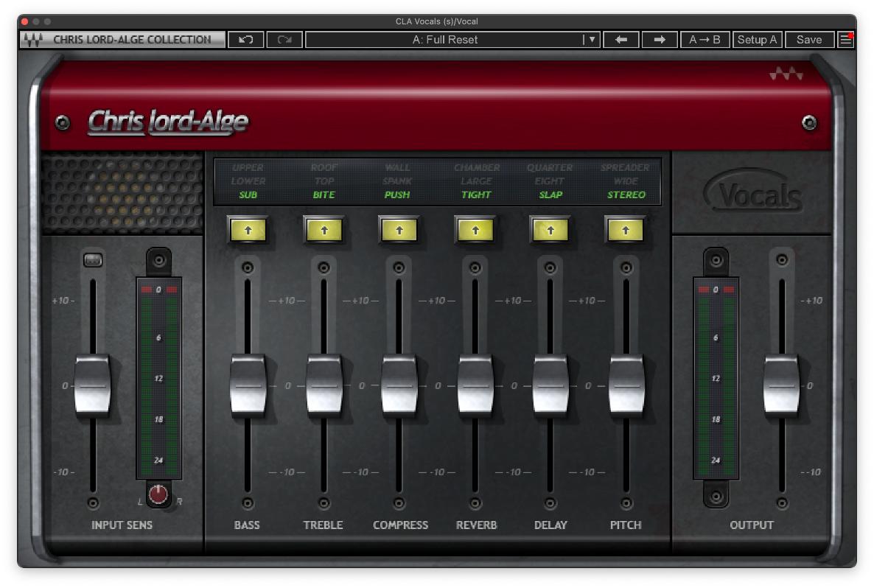Click the Treble mute LED above fader
Viewport: 874px width, 588px height.
pyautogui.click(x=324, y=267)
